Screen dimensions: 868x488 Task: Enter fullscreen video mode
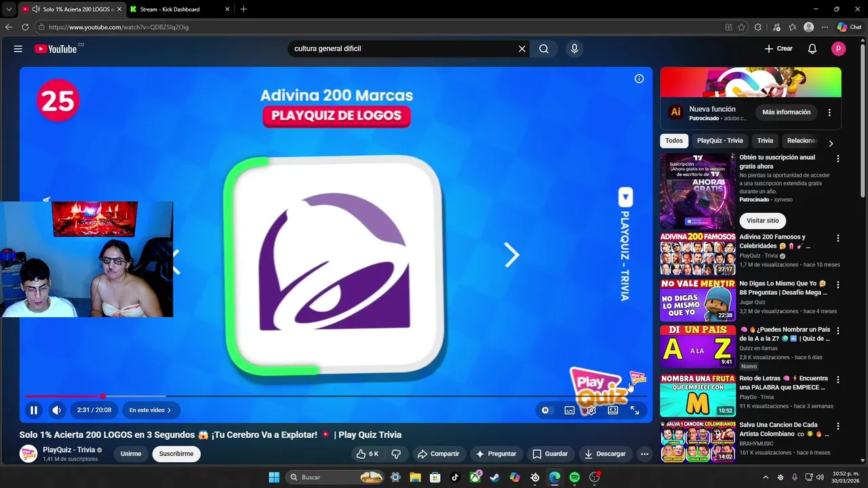(x=635, y=410)
